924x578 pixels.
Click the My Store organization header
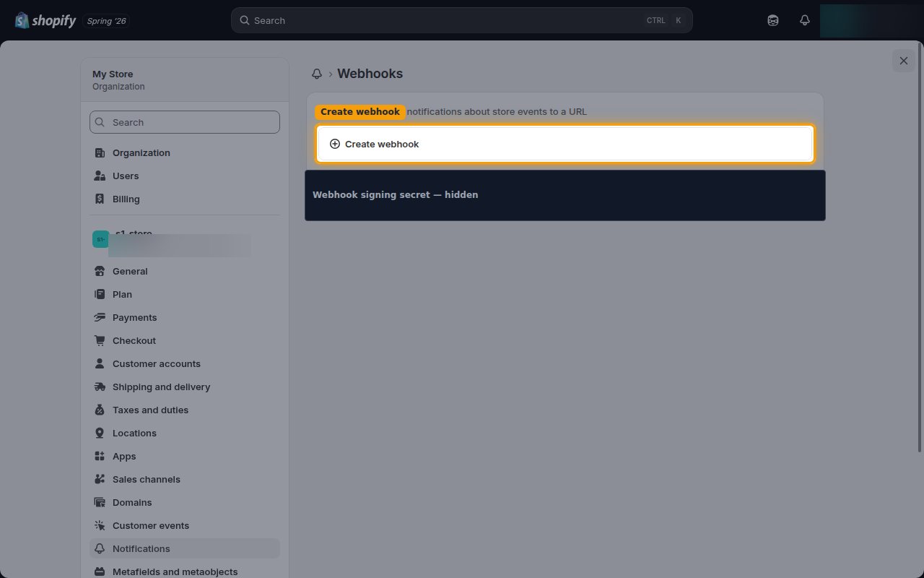click(185, 79)
